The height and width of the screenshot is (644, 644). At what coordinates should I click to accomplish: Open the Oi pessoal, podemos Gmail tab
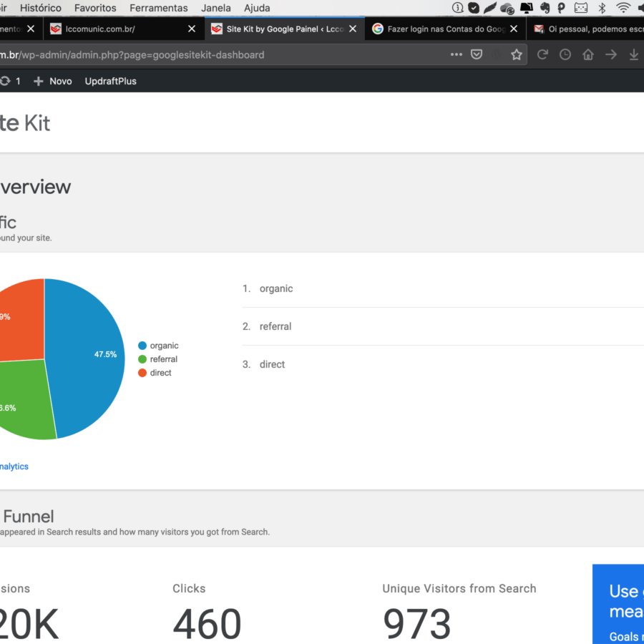click(x=585, y=29)
